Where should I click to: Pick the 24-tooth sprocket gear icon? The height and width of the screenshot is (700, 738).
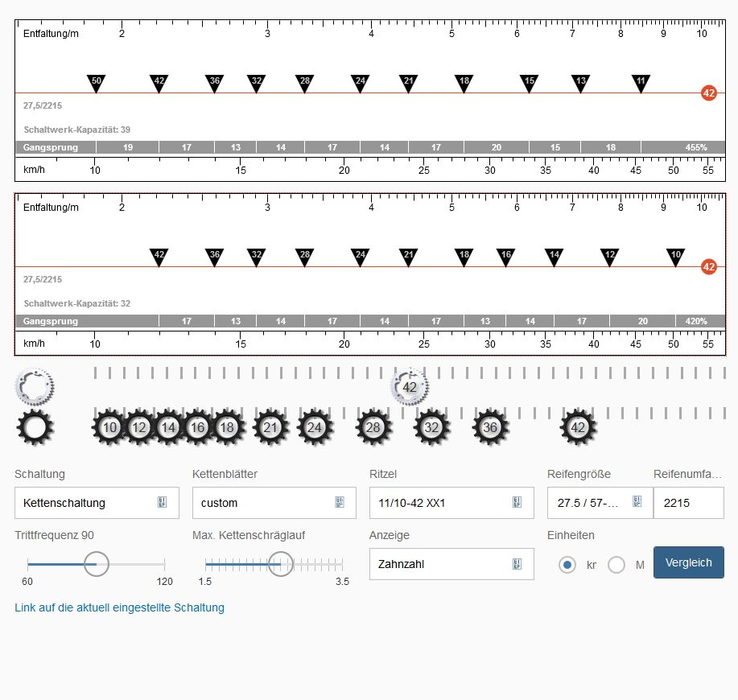point(315,427)
